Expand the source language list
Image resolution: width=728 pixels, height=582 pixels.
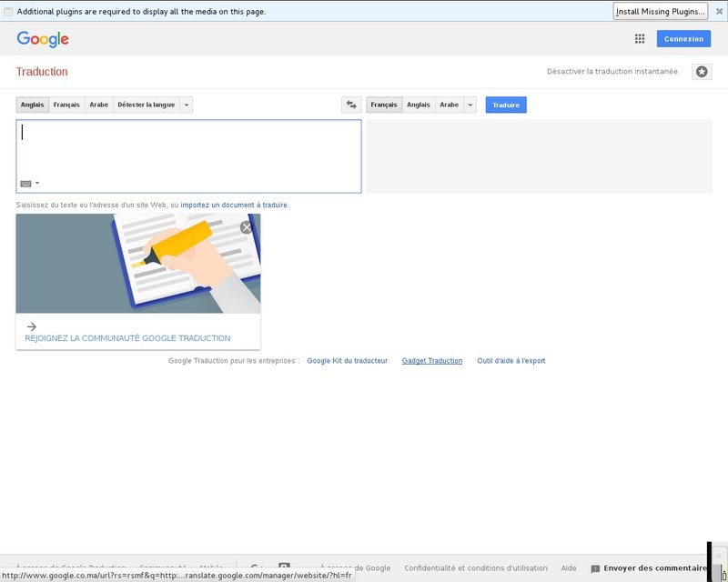click(187, 105)
